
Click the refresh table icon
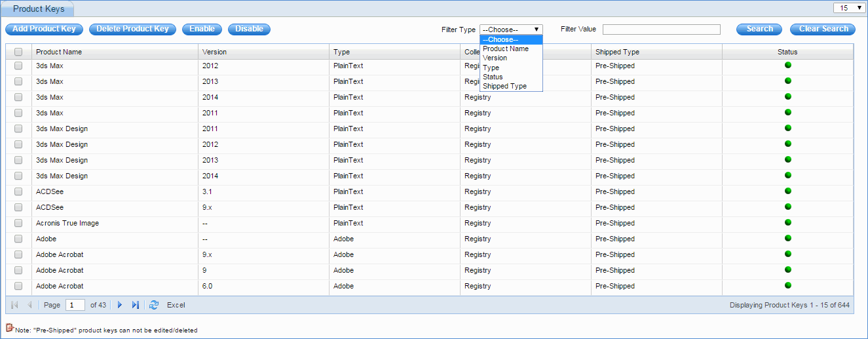[154, 305]
